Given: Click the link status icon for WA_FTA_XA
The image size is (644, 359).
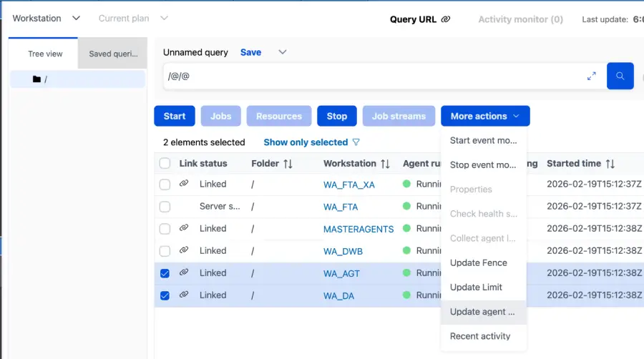Looking at the screenshot, I should (184, 184).
